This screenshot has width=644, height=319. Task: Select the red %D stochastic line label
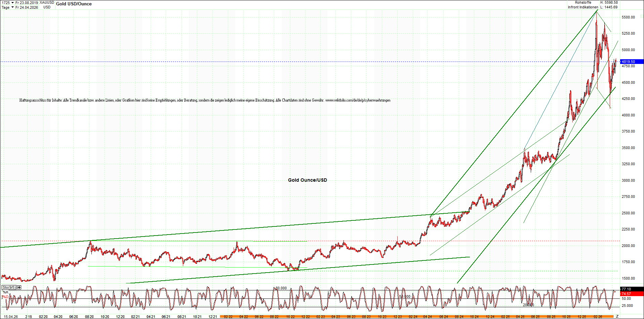click(x=5, y=297)
